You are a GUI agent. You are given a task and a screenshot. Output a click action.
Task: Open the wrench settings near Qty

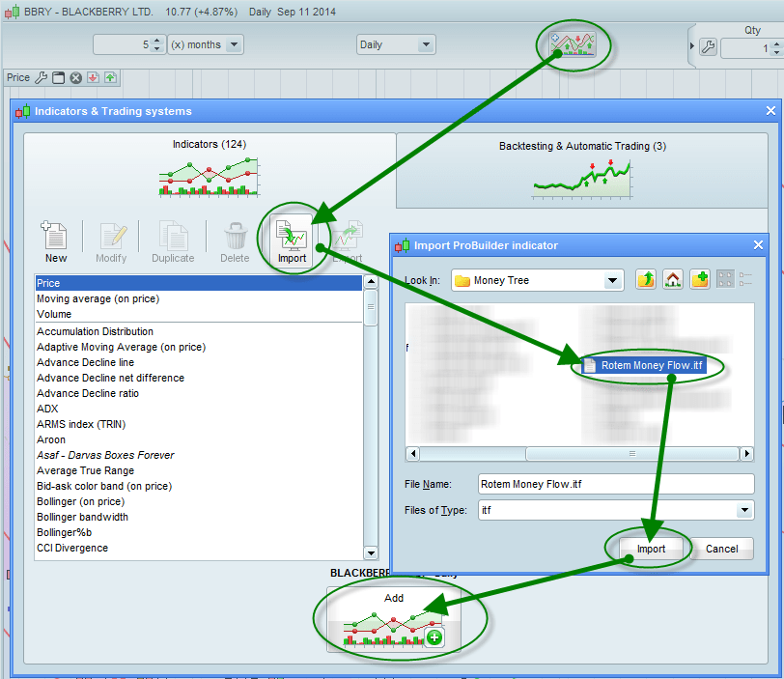coord(708,48)
